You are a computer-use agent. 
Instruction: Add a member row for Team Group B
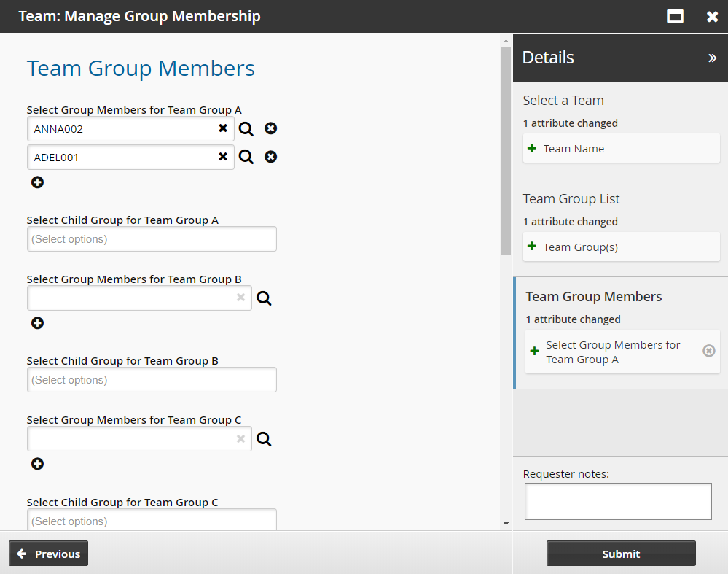37,323
